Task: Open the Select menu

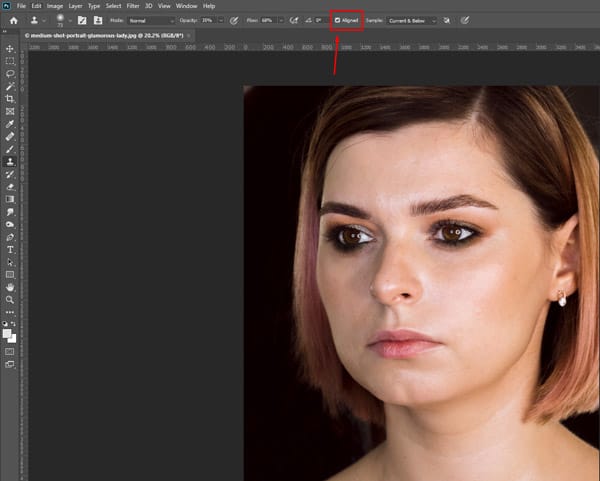Action: click(x=113, y=6)
